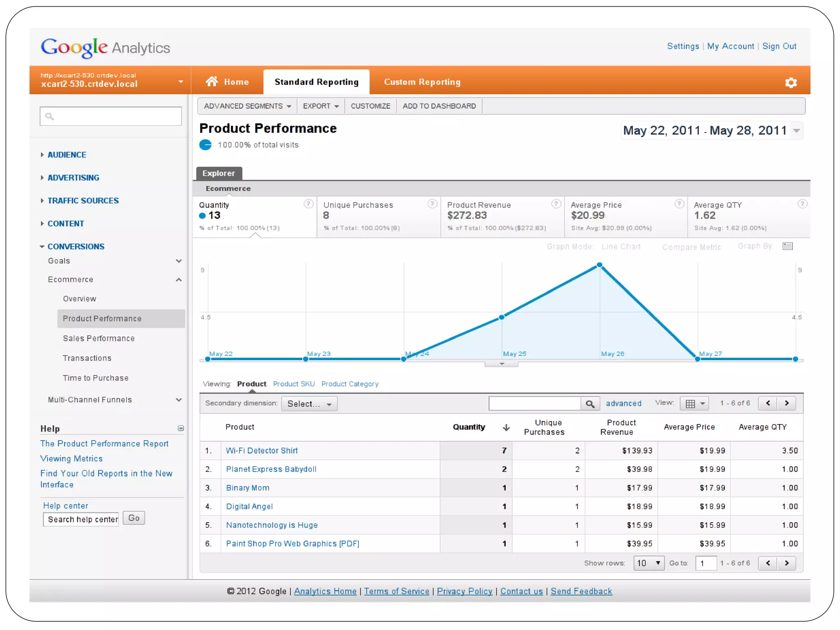
Task: Collapse the Help panel minus icon
Action: [180, 428]
